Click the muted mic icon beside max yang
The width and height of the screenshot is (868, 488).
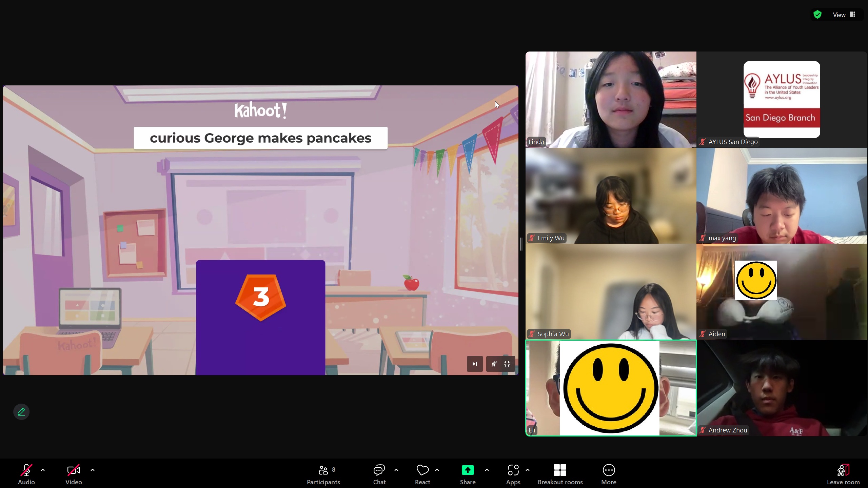coord(703,238)
